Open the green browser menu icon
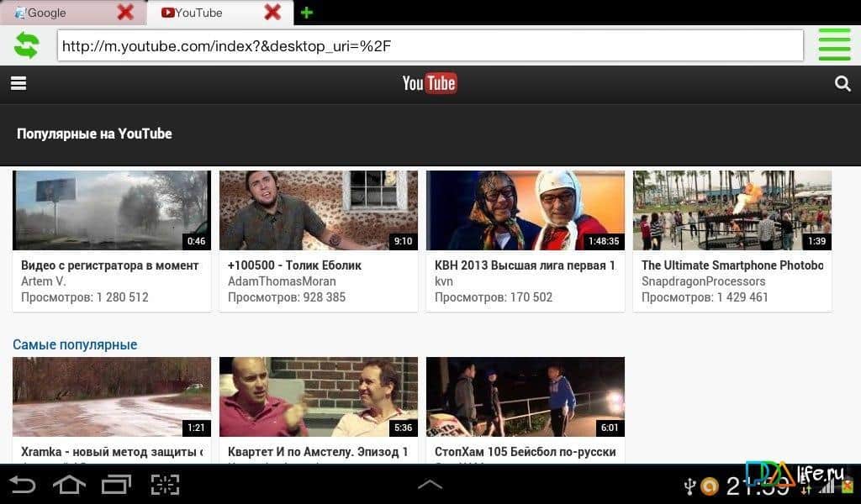 tap(834, 45)
